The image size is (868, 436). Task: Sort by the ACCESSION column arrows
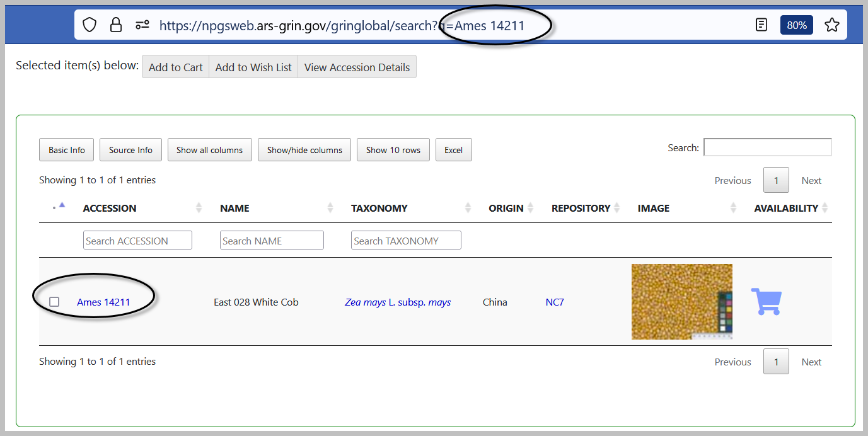click(x=199, y=208)
